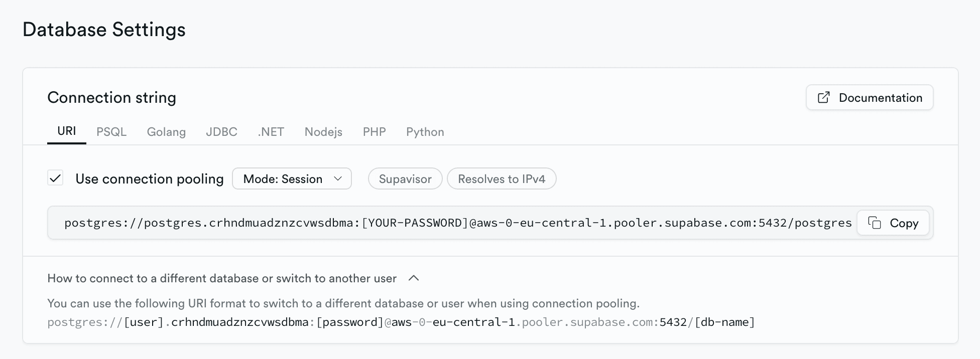Click the collapse arrow next to connect help heading
Image resolution: width=980 pixels, height=359 pixels.
pos(414,278)
